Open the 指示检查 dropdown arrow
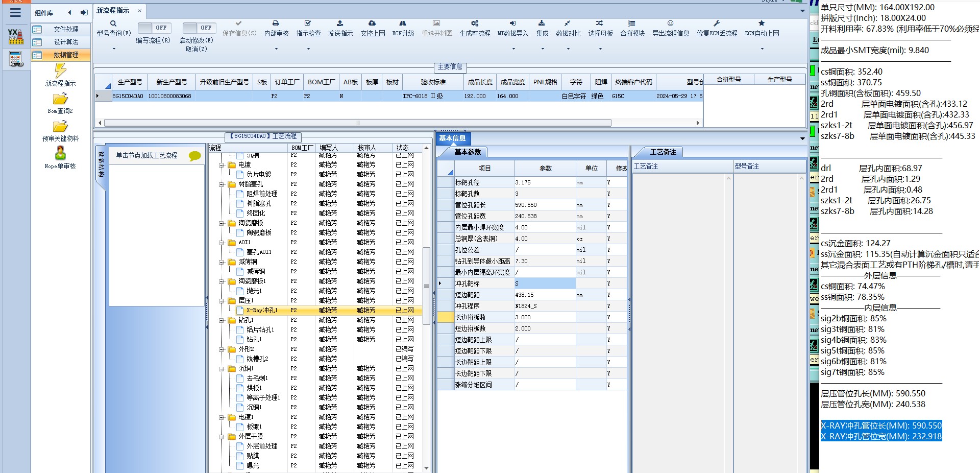The image size is (980, 473). pyautogui.click(x=308, y=49)
